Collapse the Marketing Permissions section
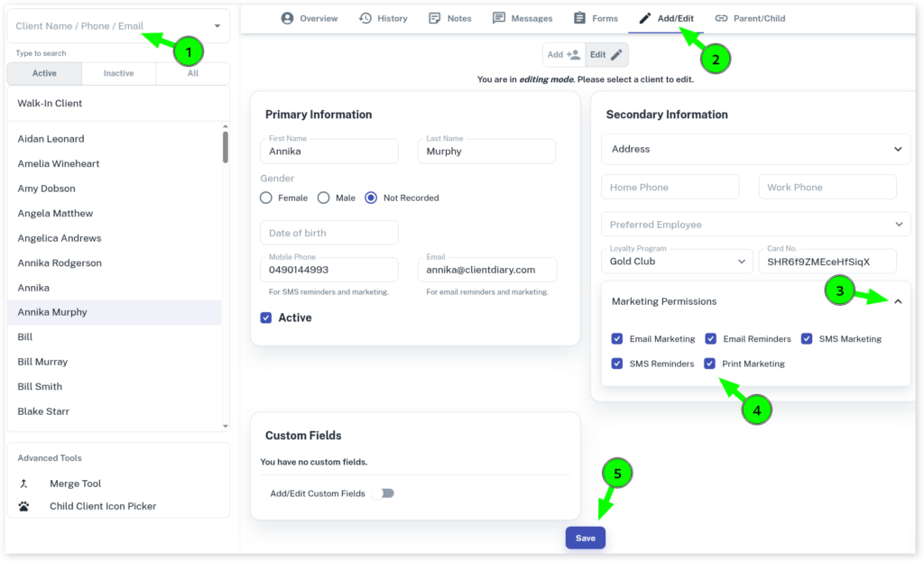Image resolution: width=924 pixels, height=562 pixels. click(898, 301)
